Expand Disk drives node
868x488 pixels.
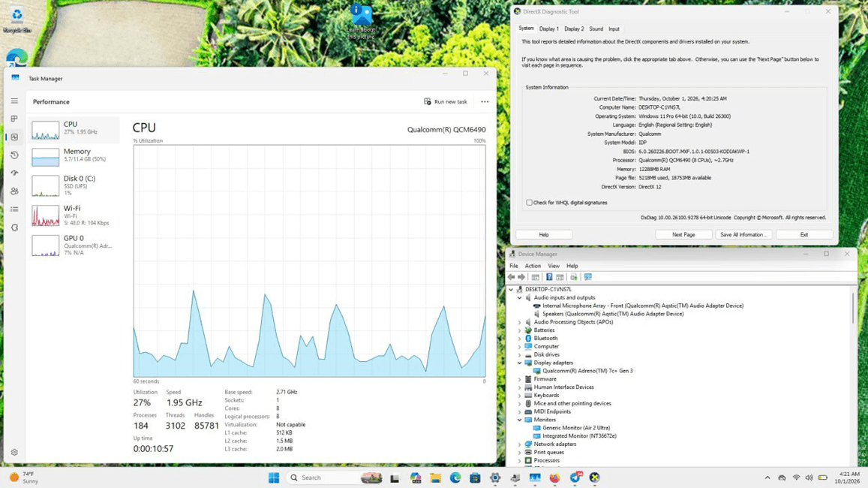(x=520, y=354)
